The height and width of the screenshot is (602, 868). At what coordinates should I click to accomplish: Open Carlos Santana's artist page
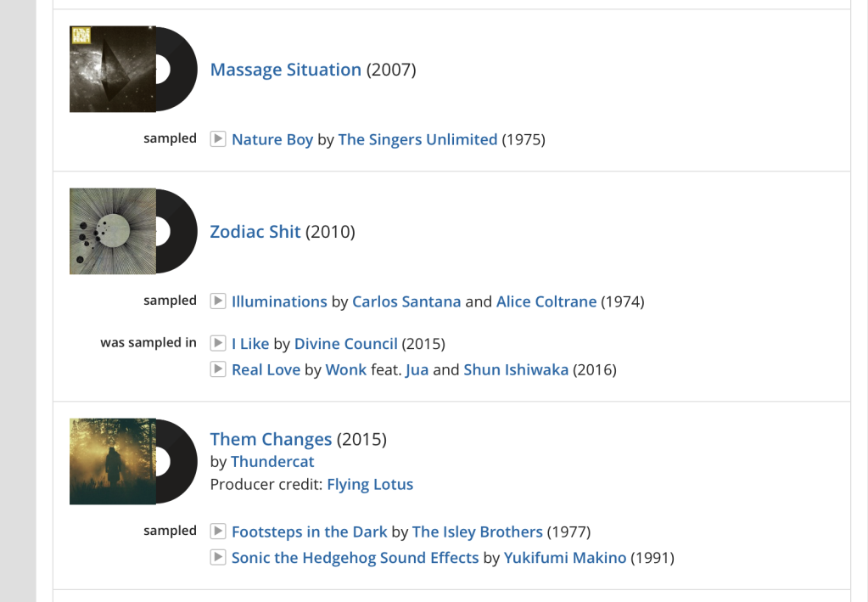point(406,301)
